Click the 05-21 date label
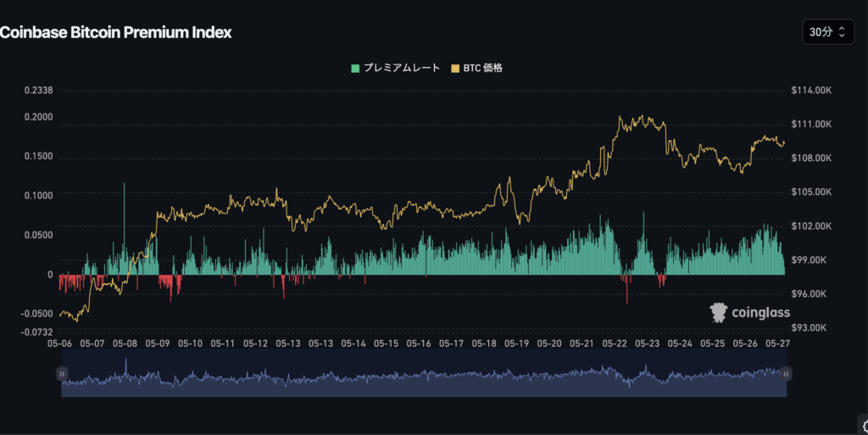 click(581, 343)
